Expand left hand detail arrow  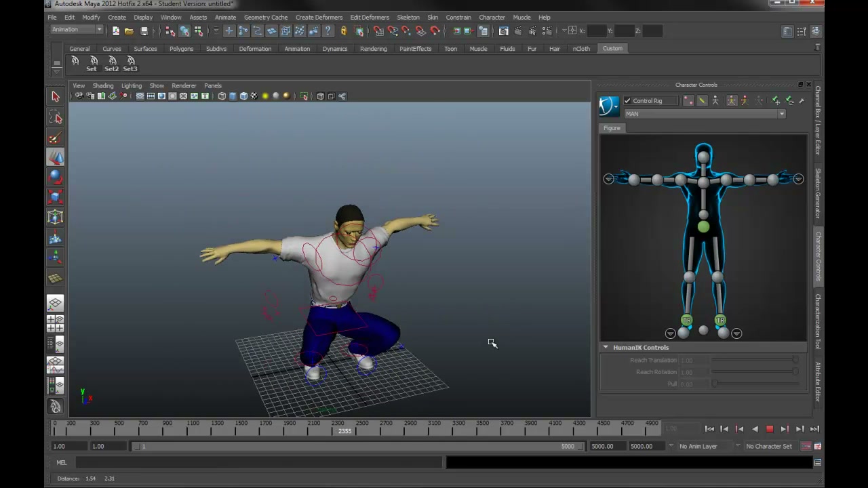coord(798,180)
